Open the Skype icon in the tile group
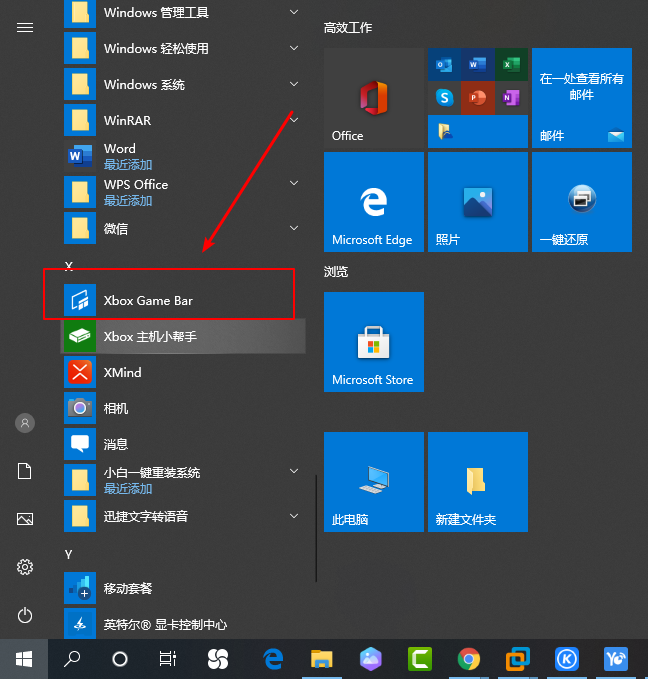The image size is (648, 679). 444,98
